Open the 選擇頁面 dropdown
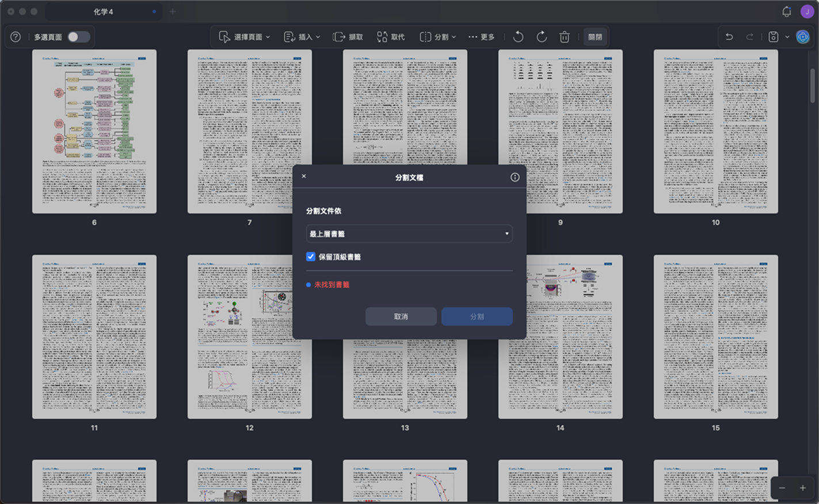This screenshot has height=504, width=819. coord(245,37)
